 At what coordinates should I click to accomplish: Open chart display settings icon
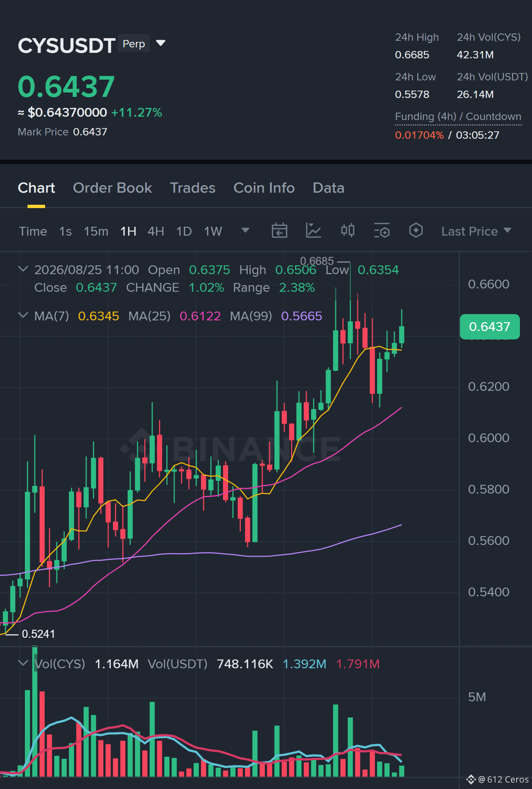tap(382, 231)
